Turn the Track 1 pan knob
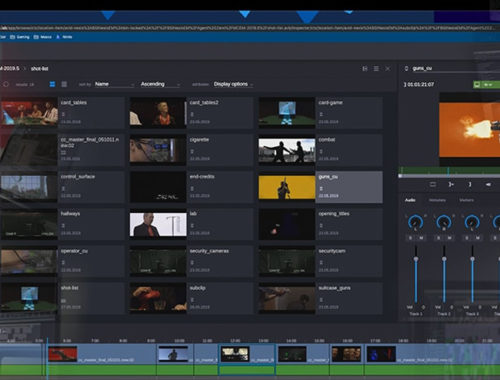The width and height of the screenshot is (500, 380). (415, 222)
